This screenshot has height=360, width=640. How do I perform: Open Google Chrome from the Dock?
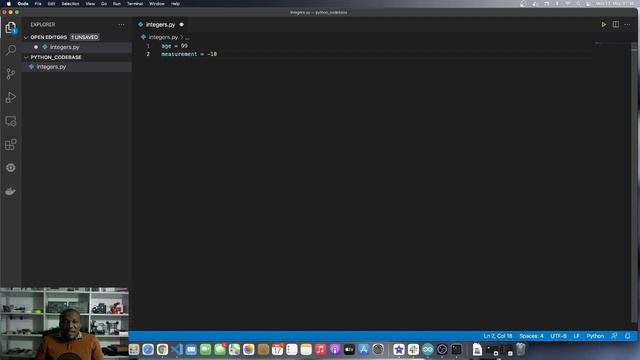(162, 349)
